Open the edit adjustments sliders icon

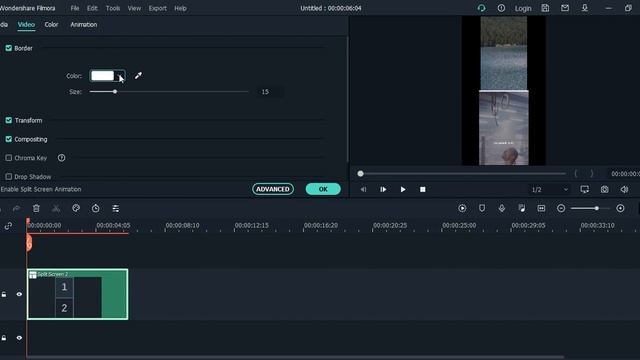tap(116, 209)
